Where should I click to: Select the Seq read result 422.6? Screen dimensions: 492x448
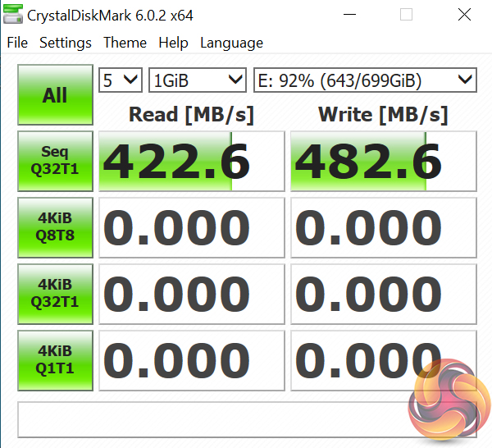click(192, 161)
